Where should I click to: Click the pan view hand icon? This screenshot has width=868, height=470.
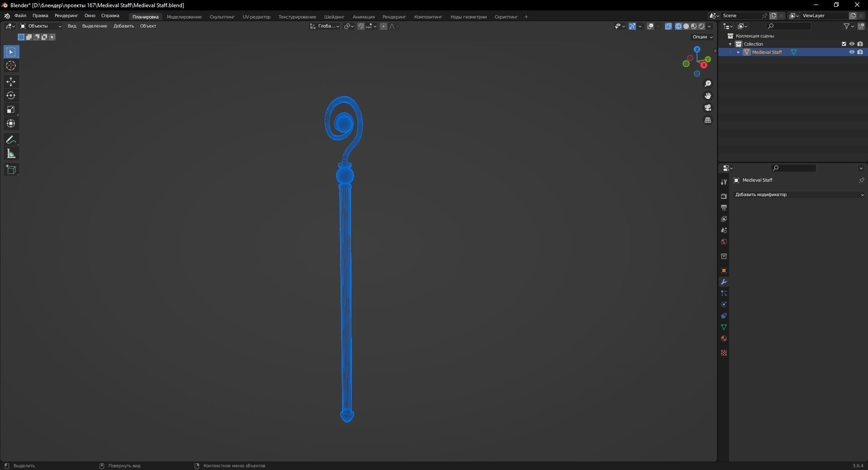point(708,96)
